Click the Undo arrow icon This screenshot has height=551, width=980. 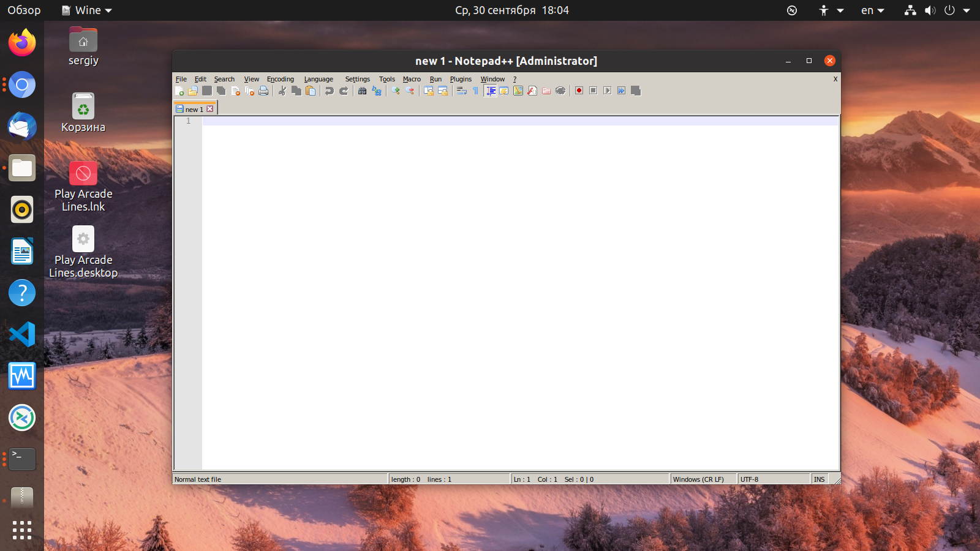click(330, 91)
